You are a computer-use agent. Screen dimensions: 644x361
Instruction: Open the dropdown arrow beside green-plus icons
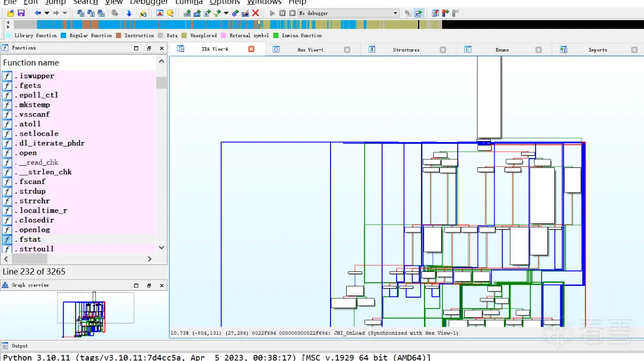tap(226, 13)
